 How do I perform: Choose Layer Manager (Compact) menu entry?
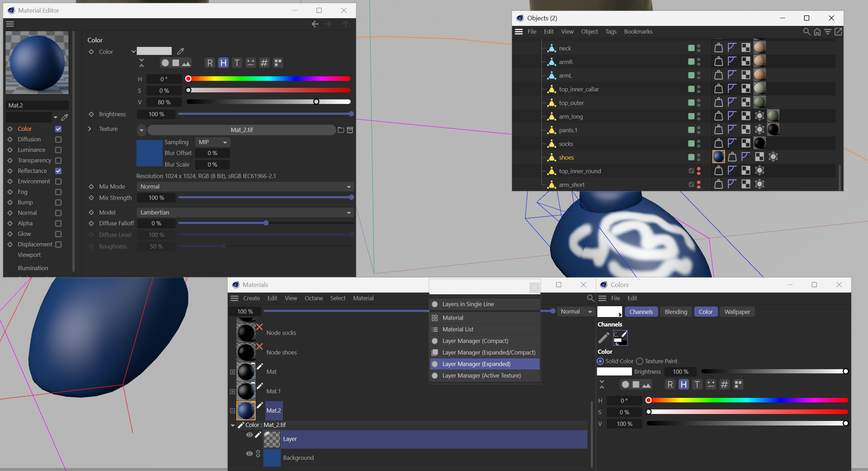pyautogui.click(x=485, y=341)
